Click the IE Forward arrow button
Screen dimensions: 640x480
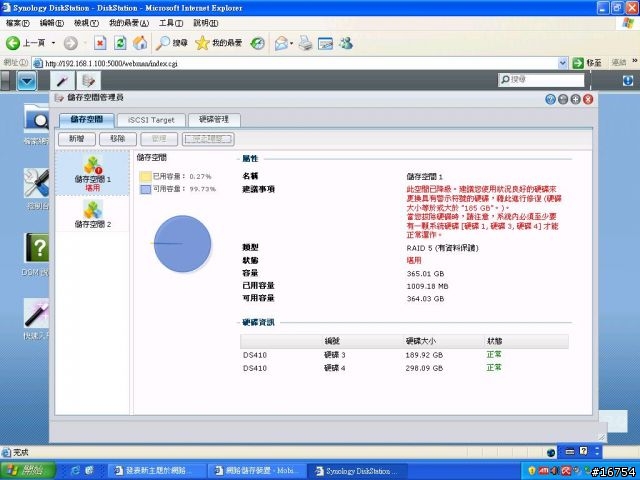coord(71,43)
